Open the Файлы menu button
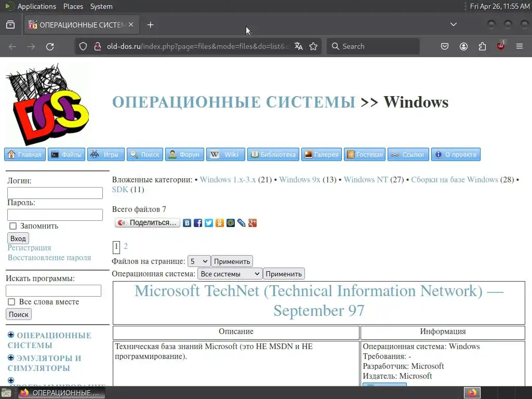The height and width of the screenshot is (399, 532). [x=66, y=154]
